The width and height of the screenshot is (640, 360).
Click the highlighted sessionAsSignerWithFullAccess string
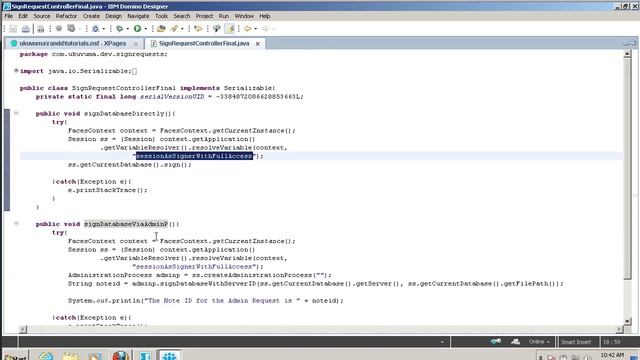point(194,156)
